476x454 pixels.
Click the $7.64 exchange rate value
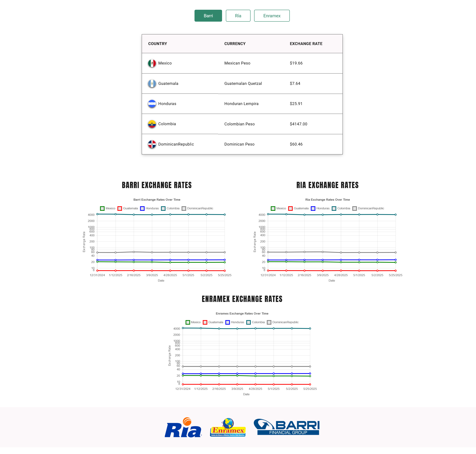click(x=295, y=83)
